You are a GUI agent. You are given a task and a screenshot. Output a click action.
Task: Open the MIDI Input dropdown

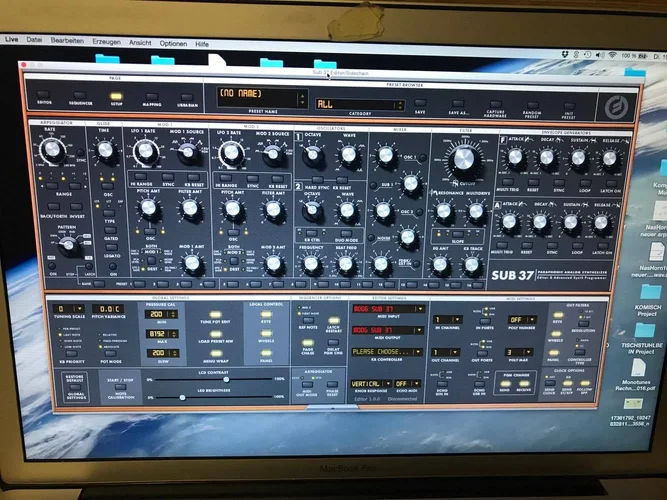[388, 309]
